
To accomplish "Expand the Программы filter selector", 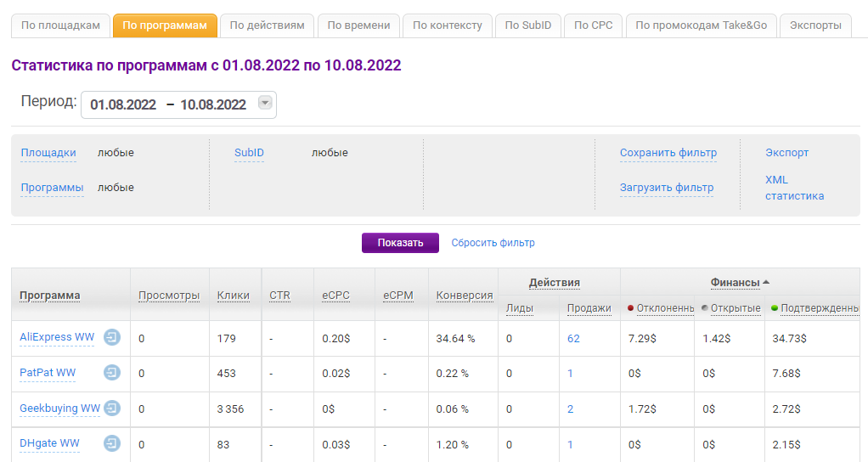I will tap(52, 188).
